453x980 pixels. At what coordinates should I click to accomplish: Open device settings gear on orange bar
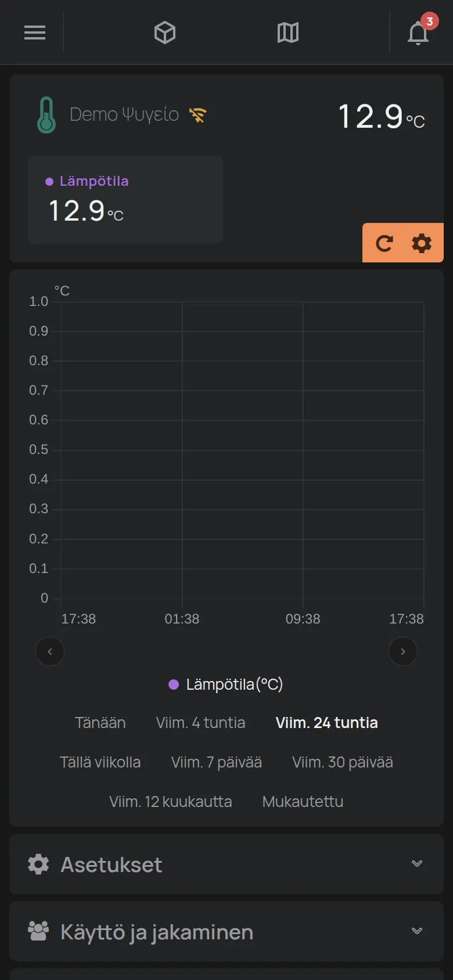click(x=422, y=243)
